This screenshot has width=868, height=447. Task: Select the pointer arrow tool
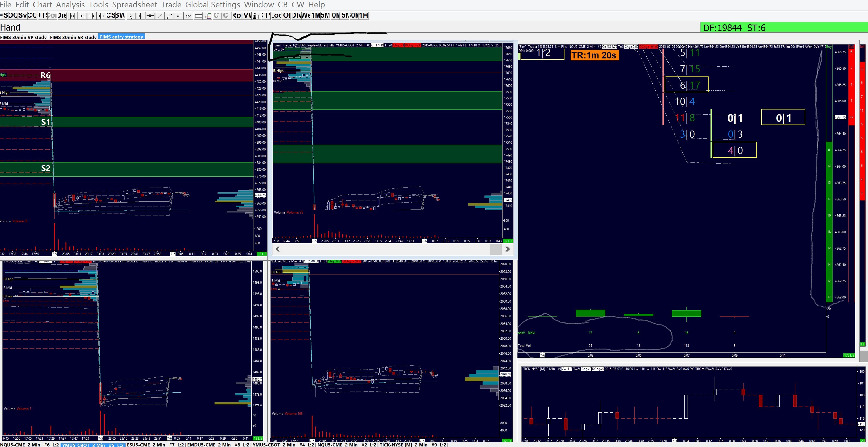pos(131,16)
